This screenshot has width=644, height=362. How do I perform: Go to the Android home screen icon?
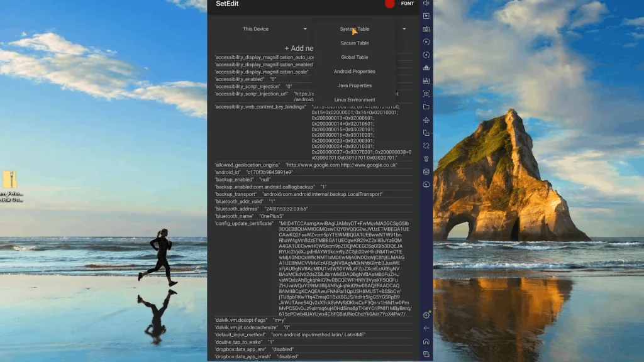(x=426, y=341)
